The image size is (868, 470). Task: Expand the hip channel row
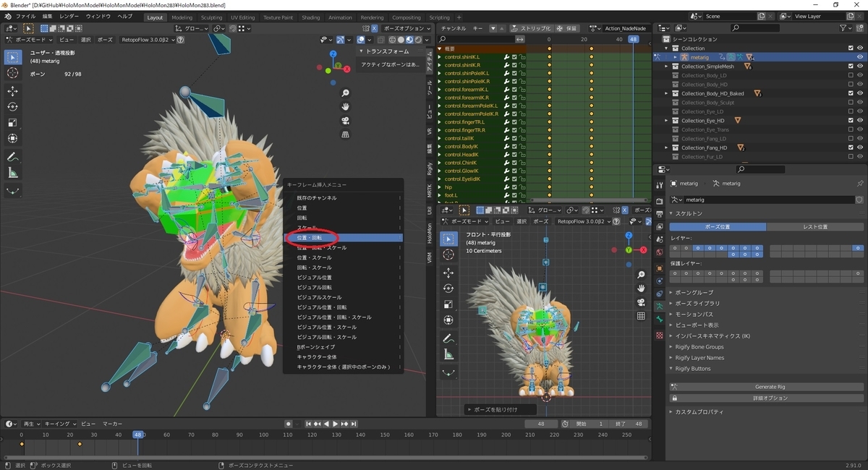pyautogui.click(x=439, y=187)
